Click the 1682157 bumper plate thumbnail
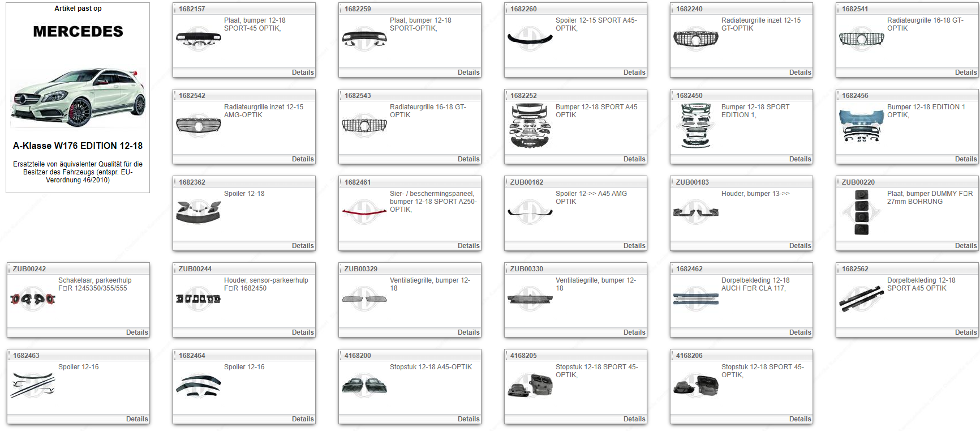The image size is (980, 431). [x=199, y=39]
